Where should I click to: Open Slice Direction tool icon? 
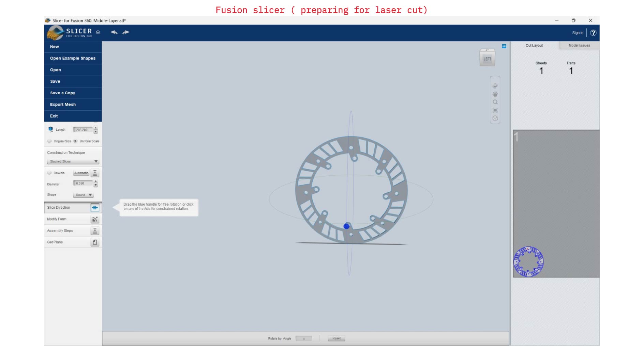click(95, 208)
